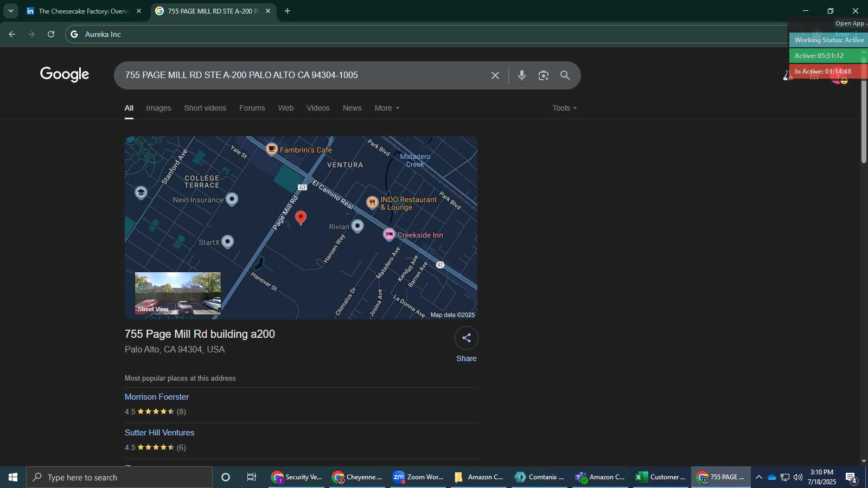Expand the More search filters dropdown
The height and width of the screenshot is (488, 868).
coord(387,108)
